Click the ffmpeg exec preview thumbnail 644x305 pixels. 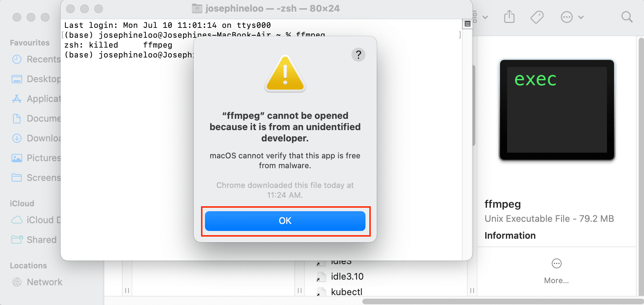tap(557, 110)
